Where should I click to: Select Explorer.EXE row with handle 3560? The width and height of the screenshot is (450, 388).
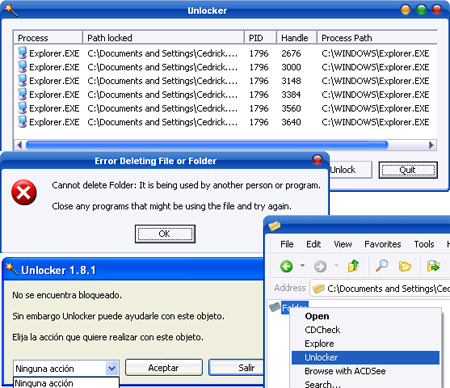click(x=225, y=108)
